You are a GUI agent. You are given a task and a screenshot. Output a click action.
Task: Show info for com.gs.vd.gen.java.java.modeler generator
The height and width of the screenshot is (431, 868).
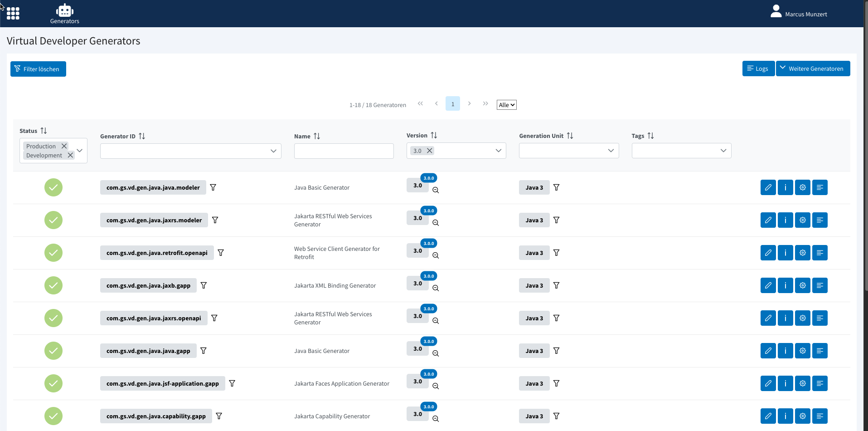[785, 187]
